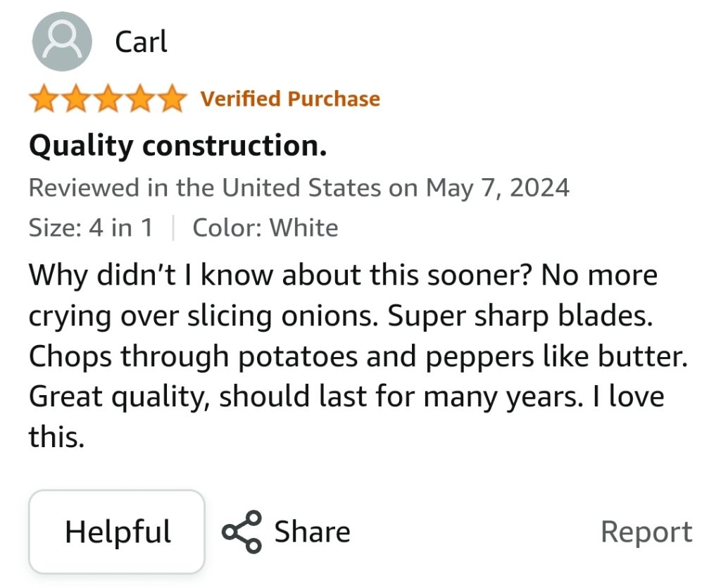
Task: Report this review
Action: [x=646, y=532]
